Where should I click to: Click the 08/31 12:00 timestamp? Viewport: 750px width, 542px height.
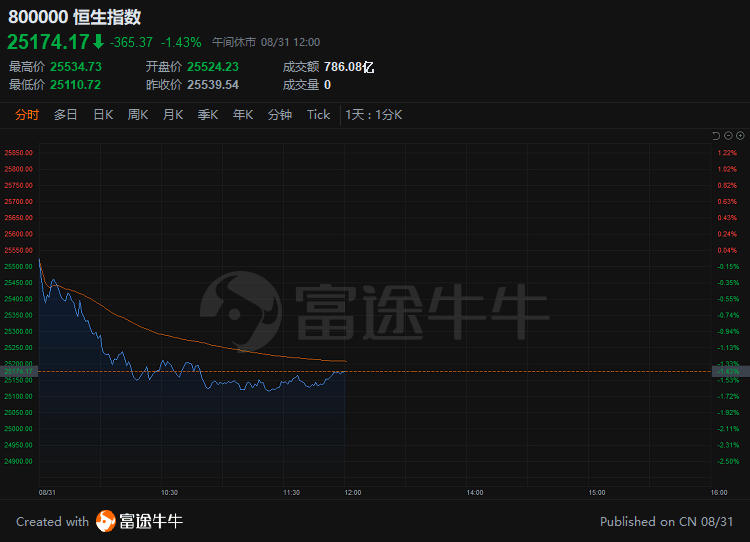pyautogui.click(x=290, y=43)
